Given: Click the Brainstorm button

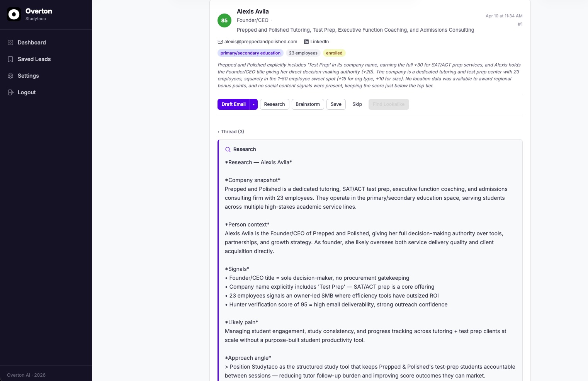Looking at the screenshot, I should tap(308, 104).
